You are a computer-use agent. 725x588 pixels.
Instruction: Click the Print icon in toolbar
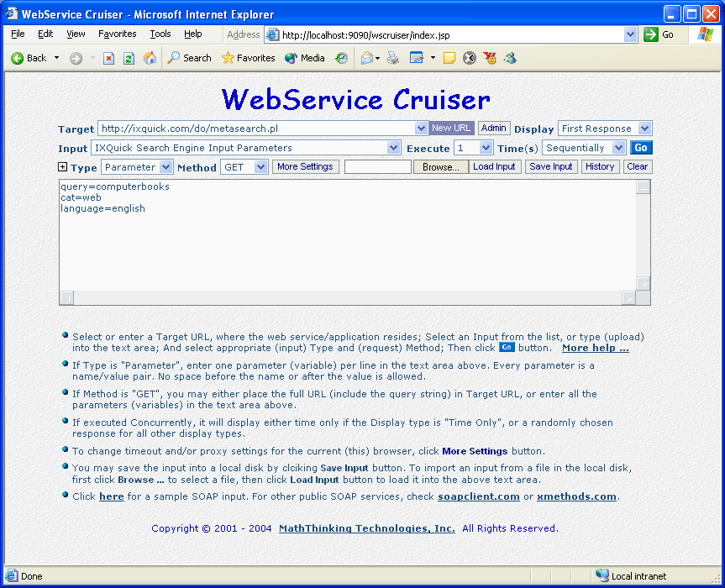[392, 58]
